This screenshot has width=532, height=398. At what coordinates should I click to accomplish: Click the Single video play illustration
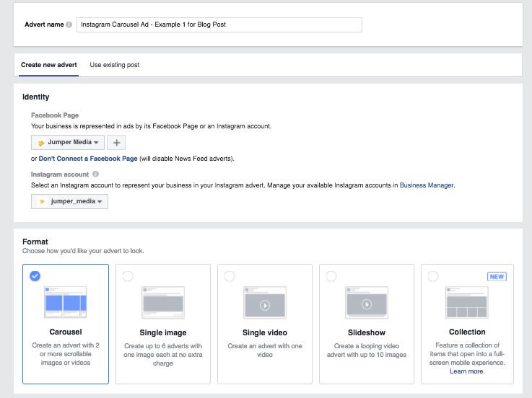point(265,304)
